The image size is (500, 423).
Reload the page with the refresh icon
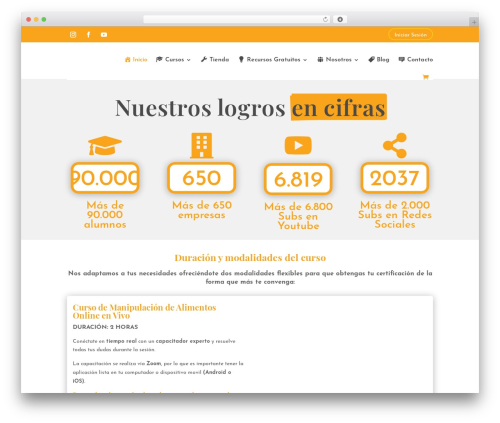[x=325, y=19]
